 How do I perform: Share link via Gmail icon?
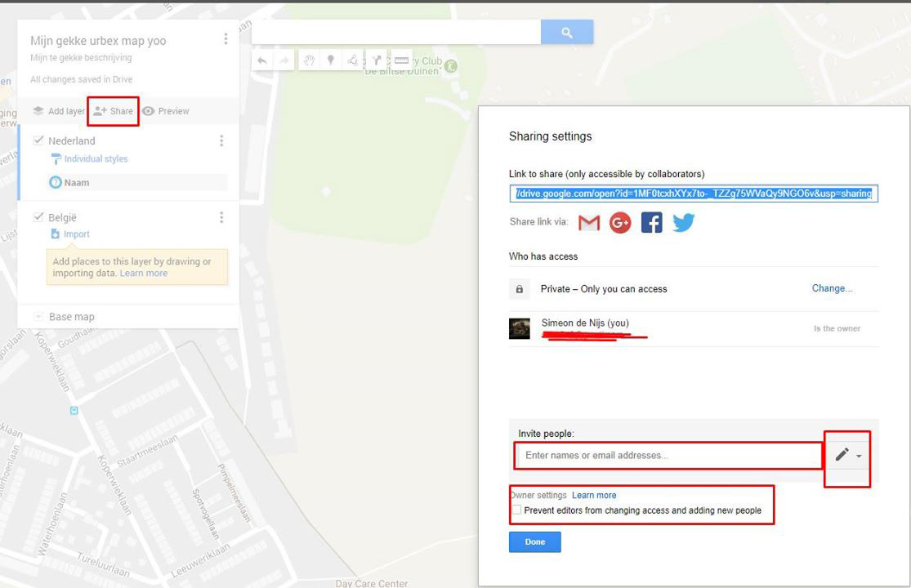pos(588,223)
